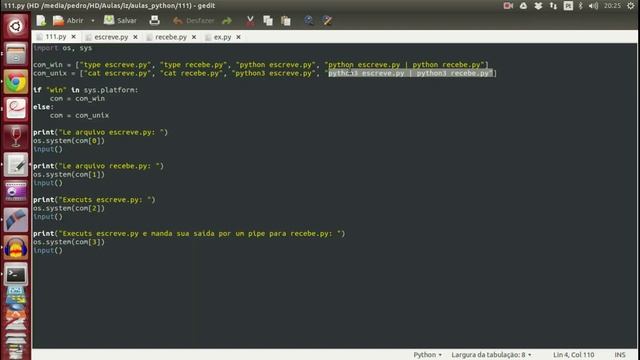Image resolution: width=640 pixels, height=360 pixels.
Task: Open the red PDF reader launcher icon
Action: pyautogui.click(x=16, y=109)
